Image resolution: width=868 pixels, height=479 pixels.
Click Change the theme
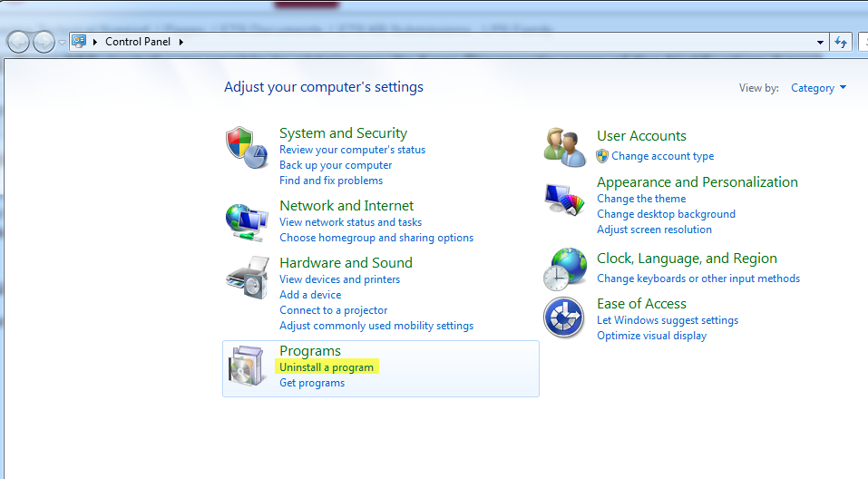[641, 199]
